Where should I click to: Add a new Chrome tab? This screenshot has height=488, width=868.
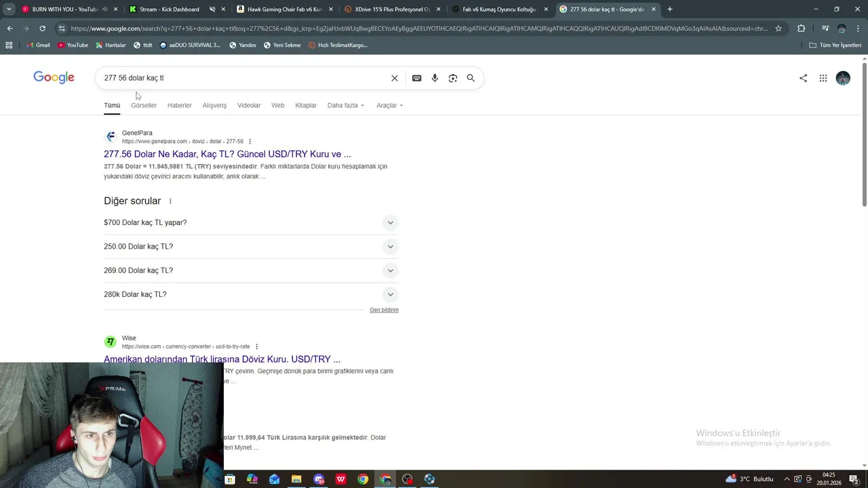(x=669, y=9)
